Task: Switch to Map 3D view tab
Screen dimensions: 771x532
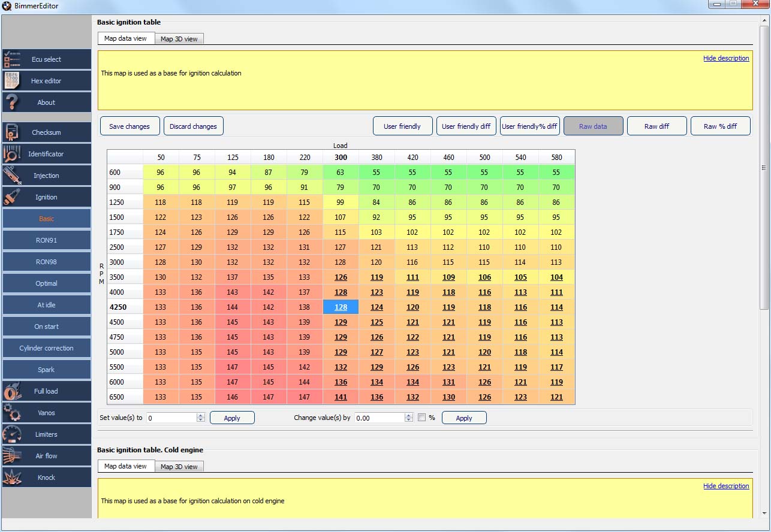Action: [x=179, y=39]
